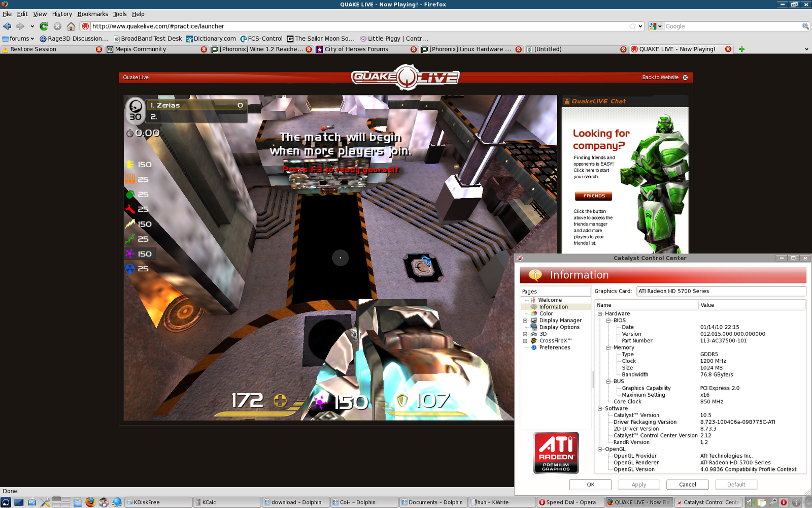This screenshot has height=508, width=812.
Task: Click the Opera tray icon
Action: tap(784, 502)
